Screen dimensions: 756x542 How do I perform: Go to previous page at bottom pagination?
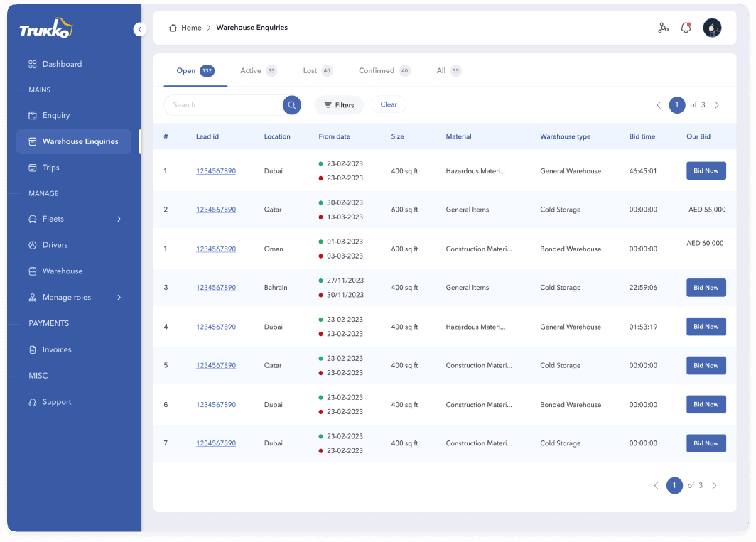pyautogui.click(x=657, y=486)
